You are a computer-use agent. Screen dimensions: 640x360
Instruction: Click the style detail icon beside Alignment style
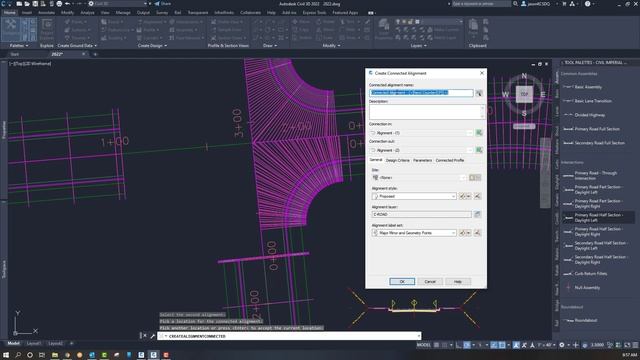point(477,196)
